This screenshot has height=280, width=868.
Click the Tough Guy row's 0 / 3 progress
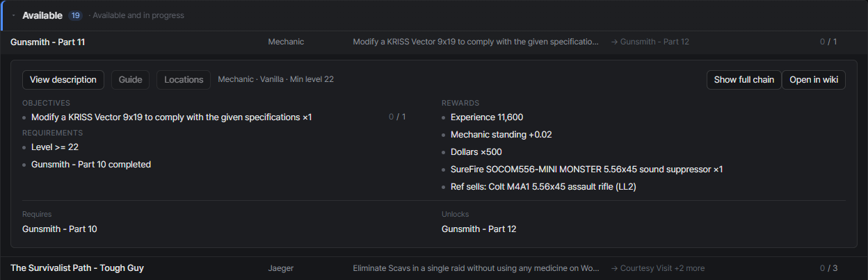(x=828, y=267)
